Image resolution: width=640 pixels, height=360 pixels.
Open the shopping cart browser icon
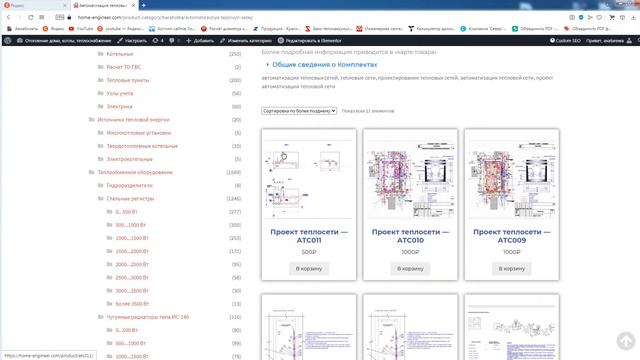tap(612, 18)
